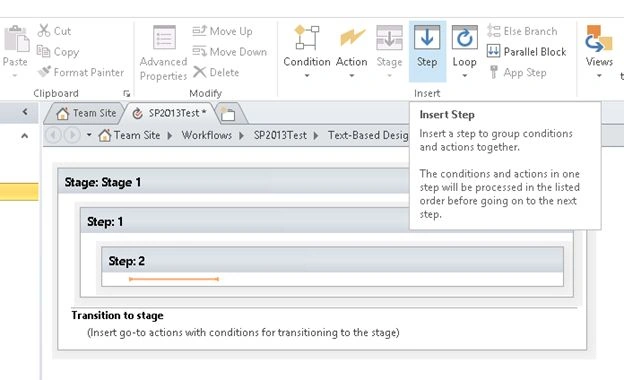
Task: Click the SP2013Test breadcrumb link
Action: point(280,135)
